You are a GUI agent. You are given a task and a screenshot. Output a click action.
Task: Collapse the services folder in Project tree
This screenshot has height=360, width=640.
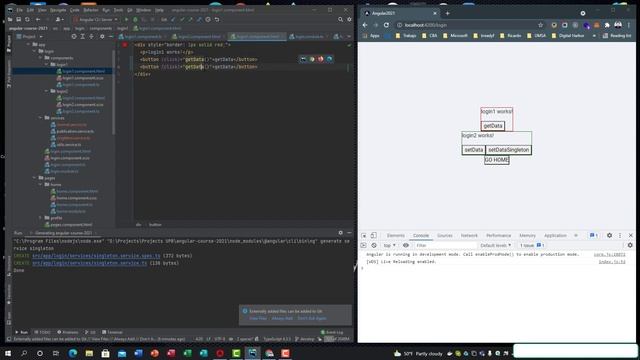pyautogui.click(x=41, y=118)
